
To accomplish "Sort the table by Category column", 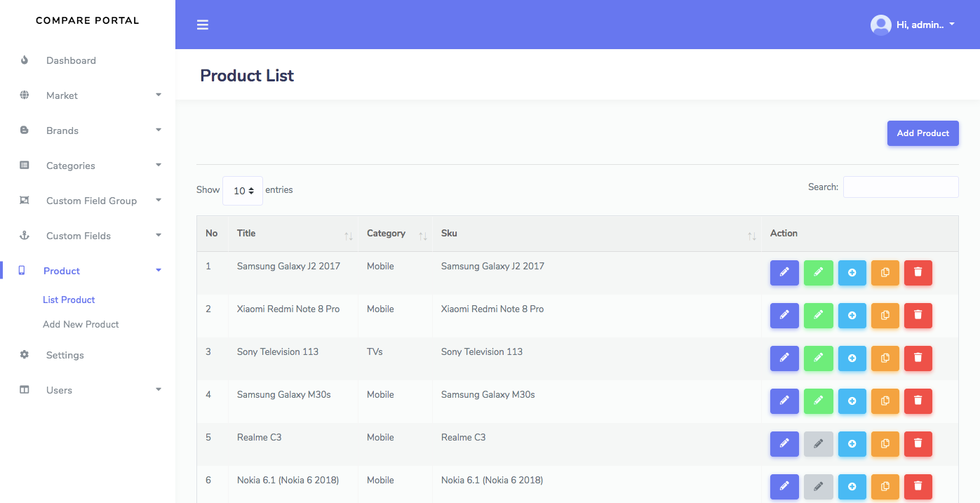I will (x=396, y=234).
